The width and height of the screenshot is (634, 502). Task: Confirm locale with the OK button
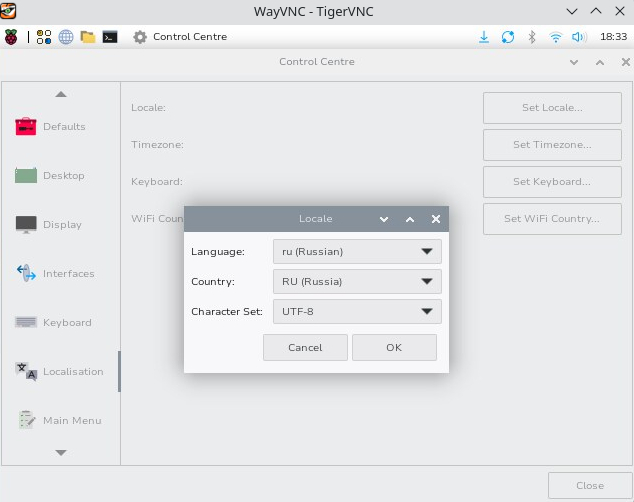point(394,348)
